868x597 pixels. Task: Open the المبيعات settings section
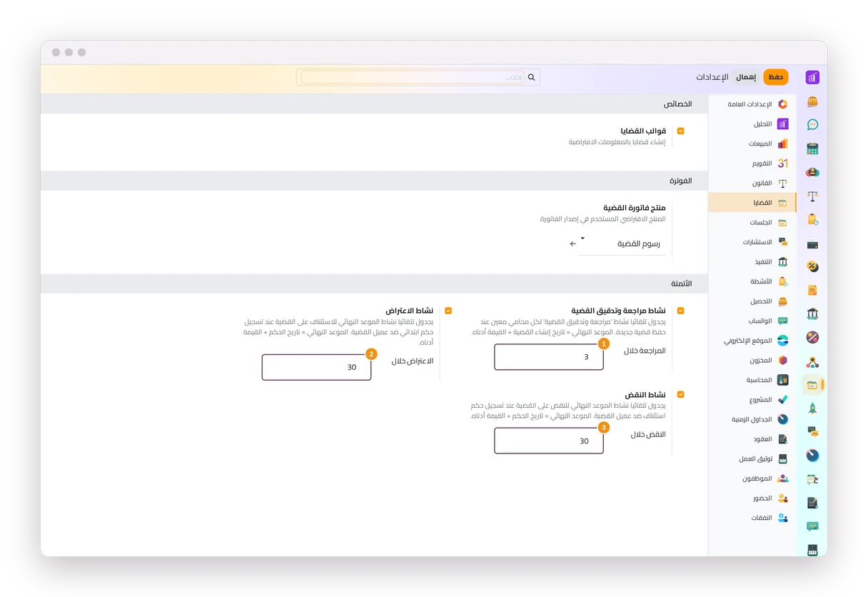pyautogui.click(x=752, y=144)
